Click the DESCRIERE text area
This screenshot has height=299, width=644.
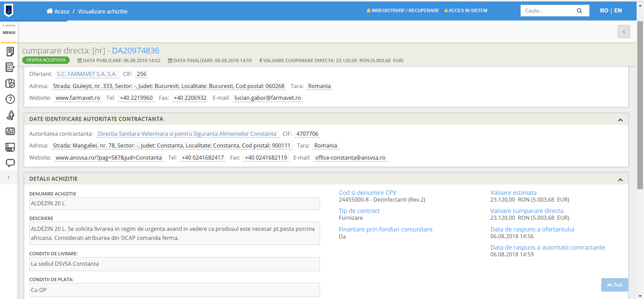pos(175,233)
